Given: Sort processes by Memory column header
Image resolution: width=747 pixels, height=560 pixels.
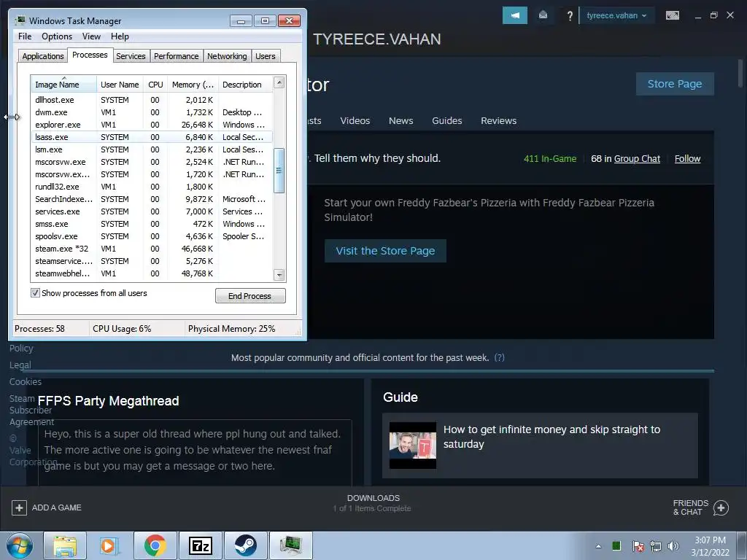Looking at the screenshot, I should (193, 85).
